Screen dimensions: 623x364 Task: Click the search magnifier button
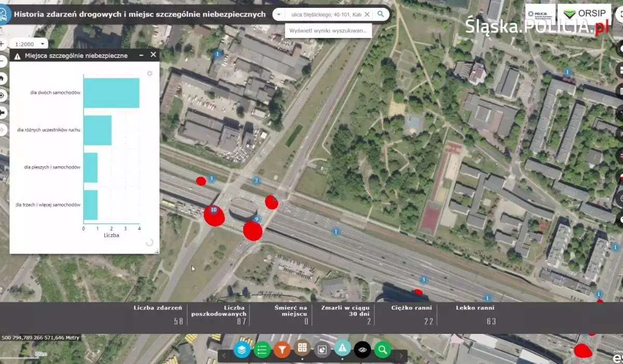point(381,15)
